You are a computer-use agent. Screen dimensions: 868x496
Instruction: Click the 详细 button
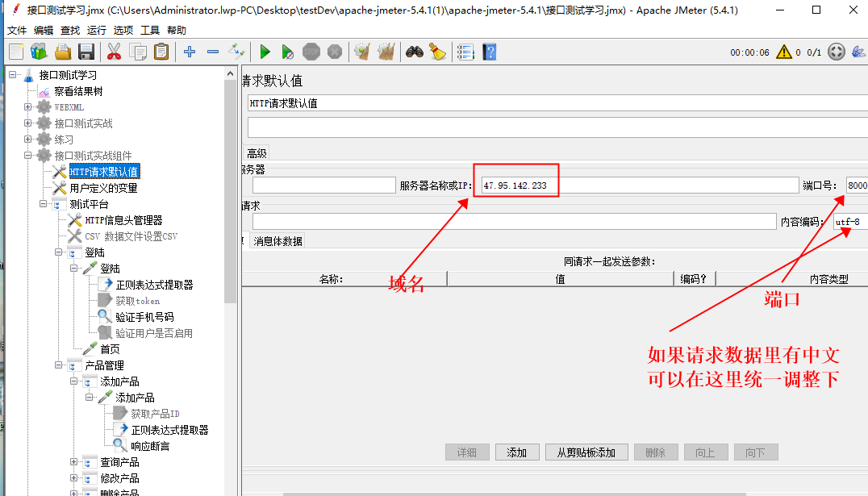[467, 452]
